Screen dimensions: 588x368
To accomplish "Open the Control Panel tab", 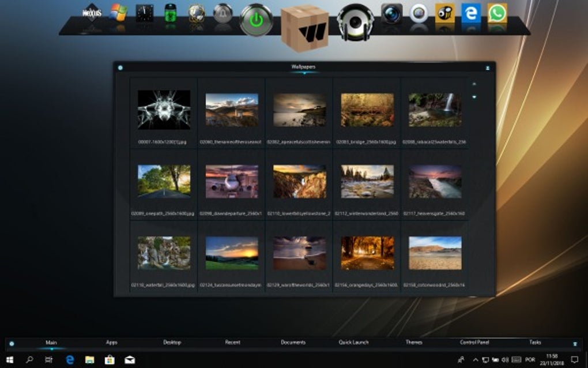I will pos(474,343).
